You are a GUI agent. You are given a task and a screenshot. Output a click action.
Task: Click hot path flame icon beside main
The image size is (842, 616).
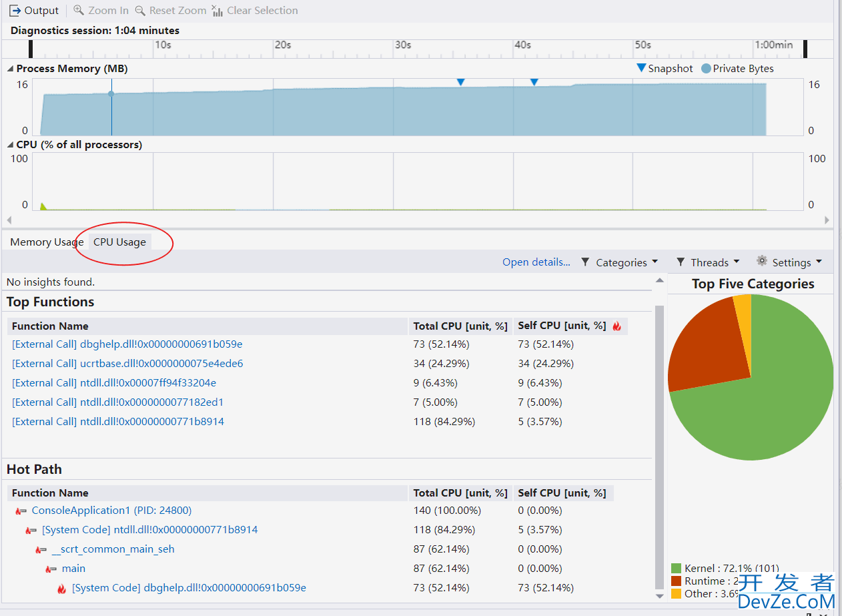pyautogui.click(x=51, y=569)
